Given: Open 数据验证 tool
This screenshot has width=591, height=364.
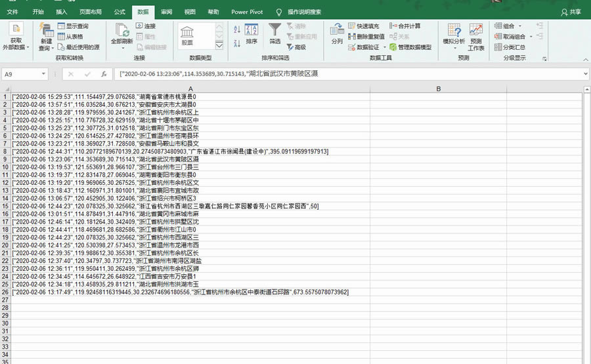Looking at the screenshot, I should [x=363, y=47].
